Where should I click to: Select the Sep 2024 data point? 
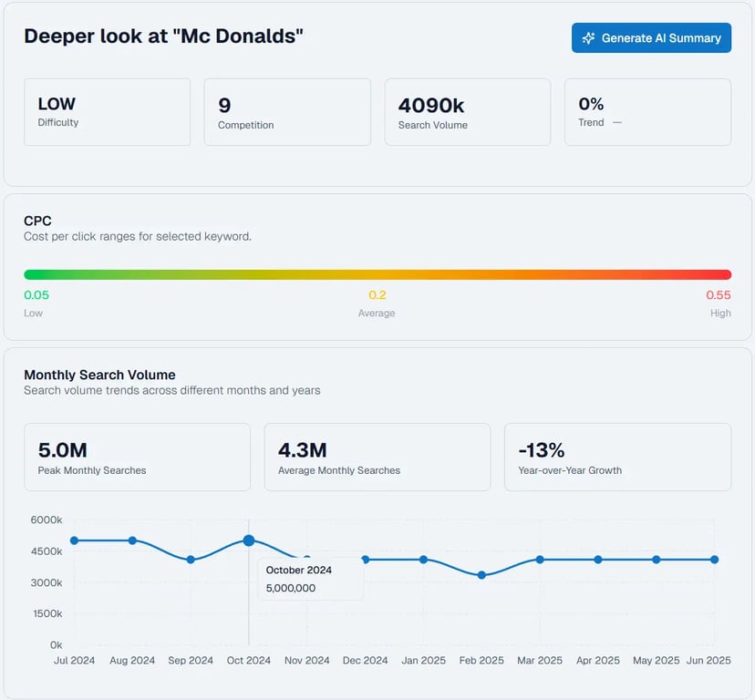click(191, 560)
